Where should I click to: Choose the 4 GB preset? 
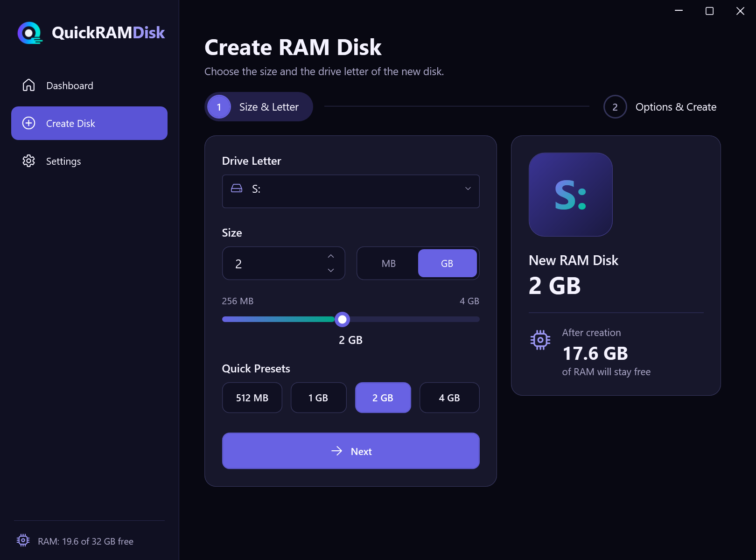[449, 398]
